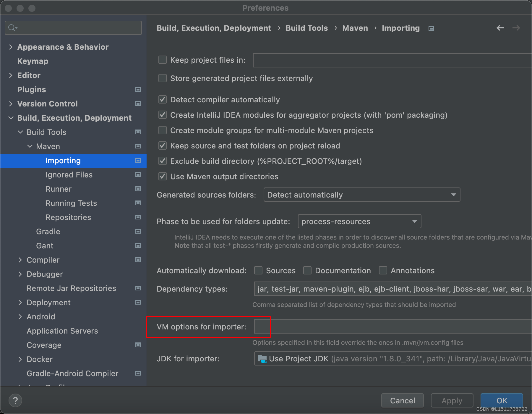The height and width of the screenshot is (414, 532).
Task: Toggle Keep source and test folders checkbox
Action: (163, 145)
